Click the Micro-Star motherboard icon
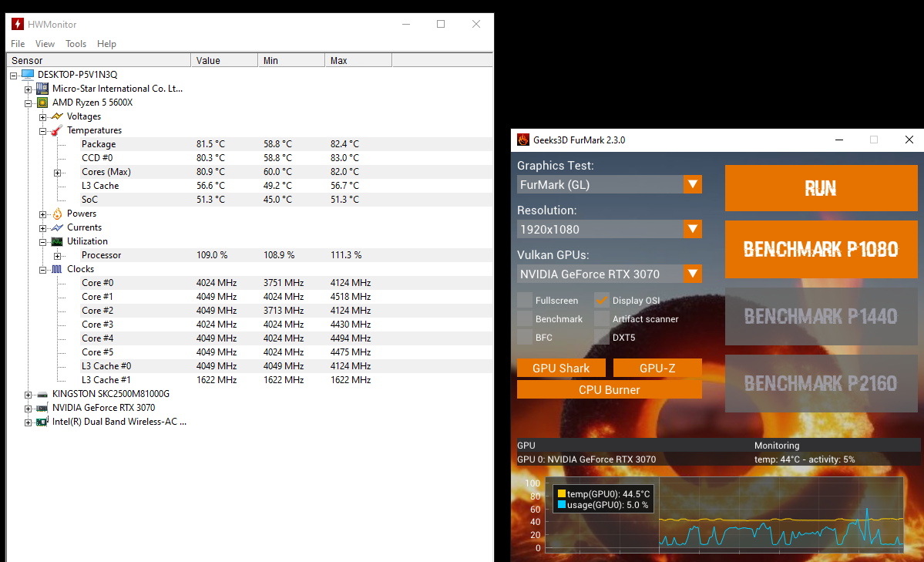The height and width of the screenshot is (562, 924). pyautogui.click(x=42, y=89)
